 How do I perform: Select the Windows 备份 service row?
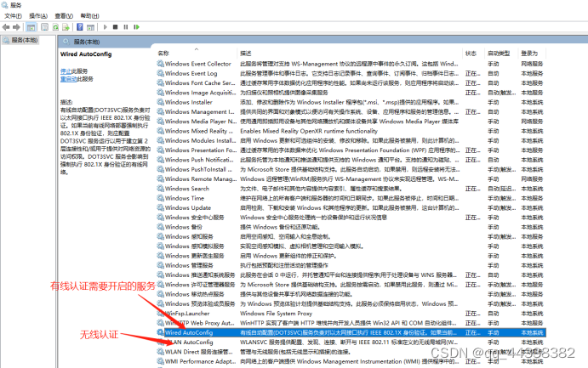pyautogui.click(x=351, y=227)
